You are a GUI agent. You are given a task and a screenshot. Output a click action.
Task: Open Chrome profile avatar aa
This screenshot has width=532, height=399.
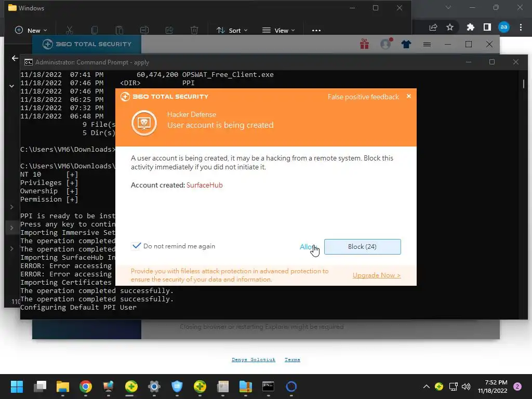tap(504, 27)
